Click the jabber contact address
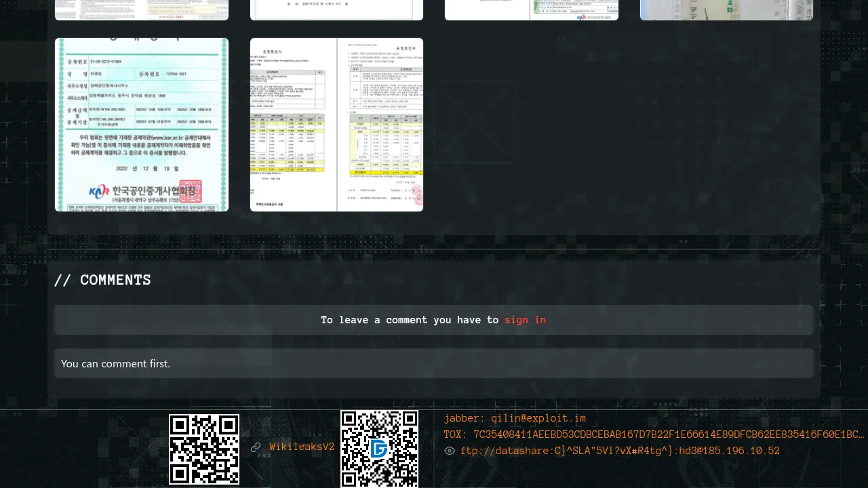 515,418
